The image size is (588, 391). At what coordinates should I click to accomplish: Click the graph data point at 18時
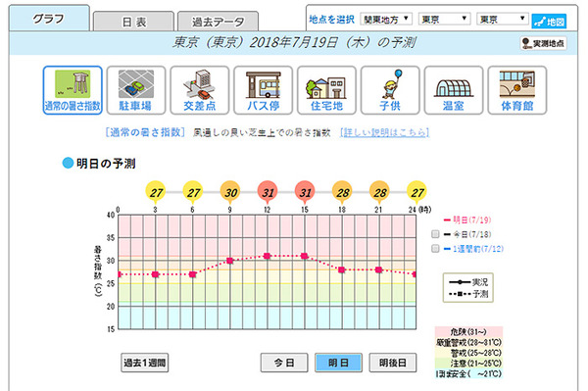[x=342, y=269]
